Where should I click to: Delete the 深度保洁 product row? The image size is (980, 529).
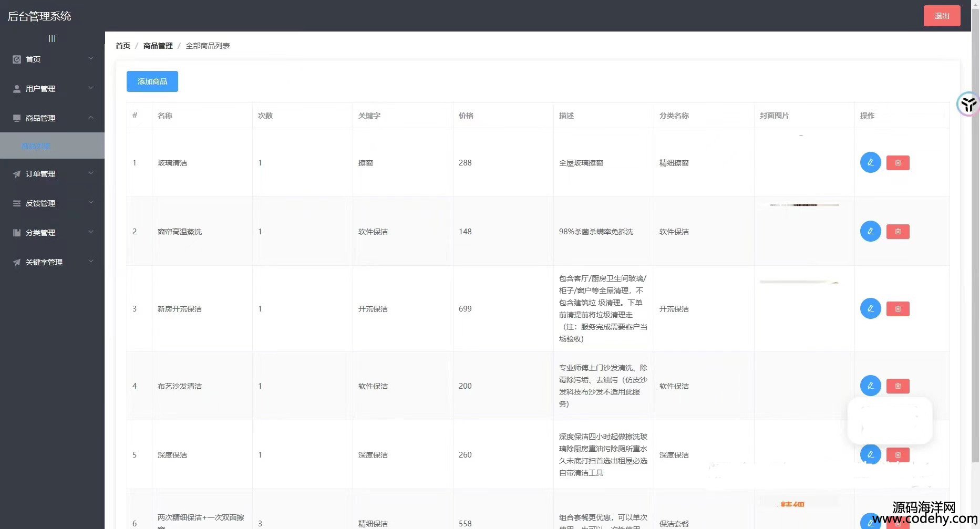[x=898, y=455]
